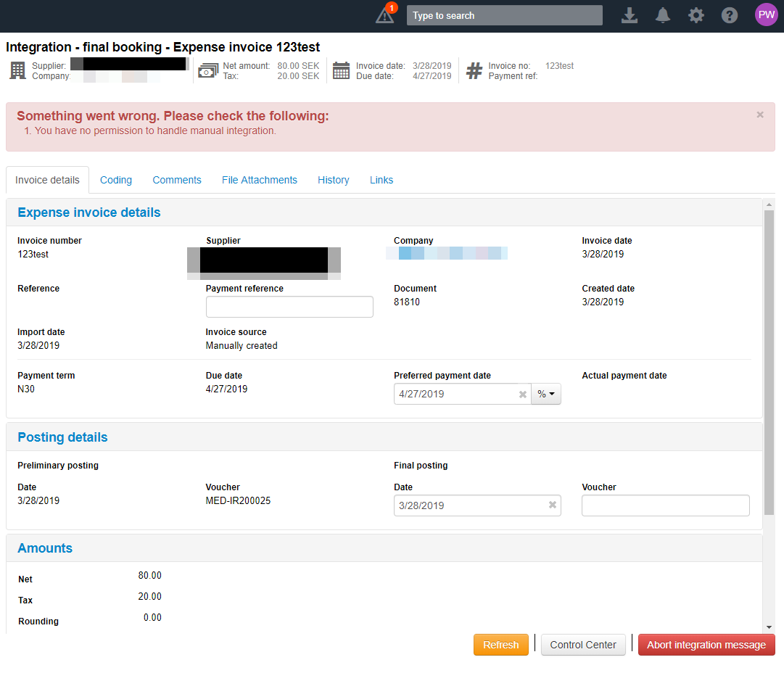This screenshot has height=673, width=784.
Task: Click the Final posting Voucher field
Action: tap(666, 505)
